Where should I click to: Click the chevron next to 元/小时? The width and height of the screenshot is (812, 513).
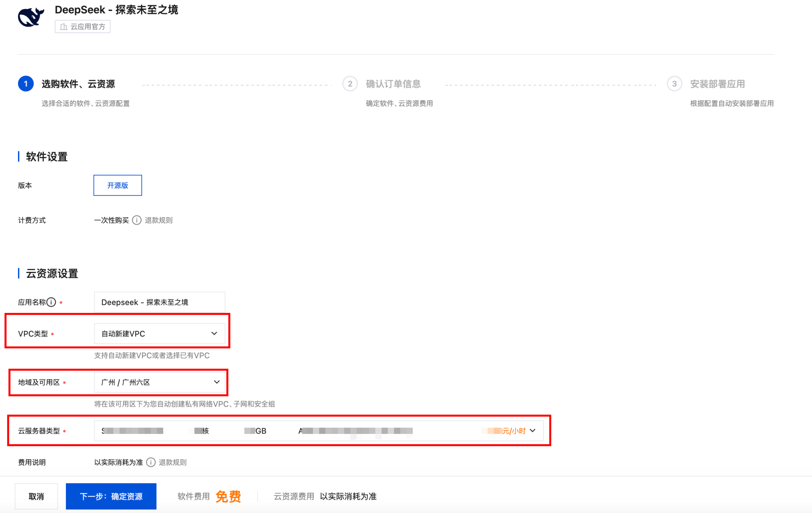[533, 431]
